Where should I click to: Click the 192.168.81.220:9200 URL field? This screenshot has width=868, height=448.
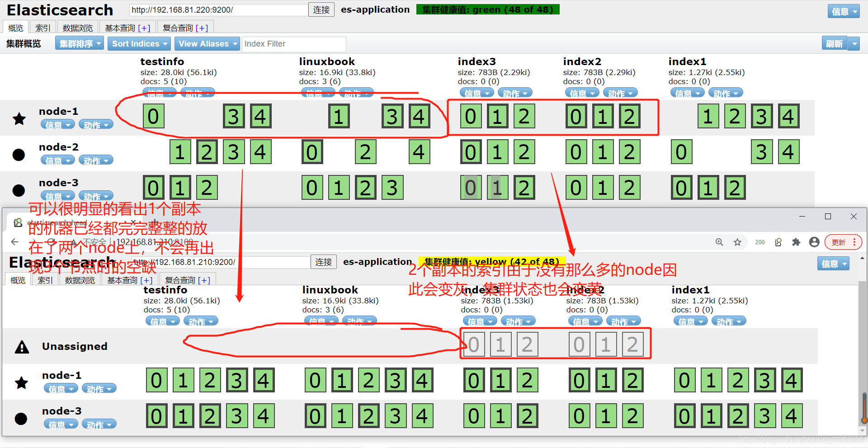218,10
